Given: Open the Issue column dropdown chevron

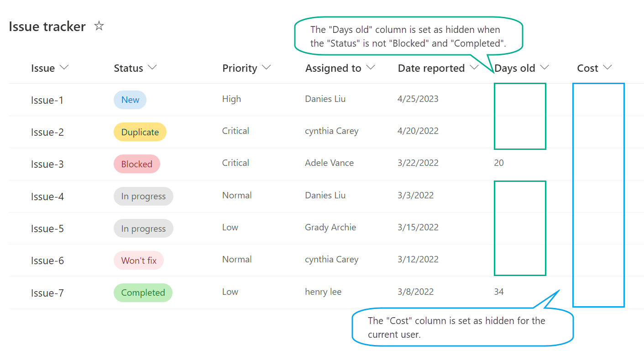Looking at the screenshot, I should (x=64, y=68).
